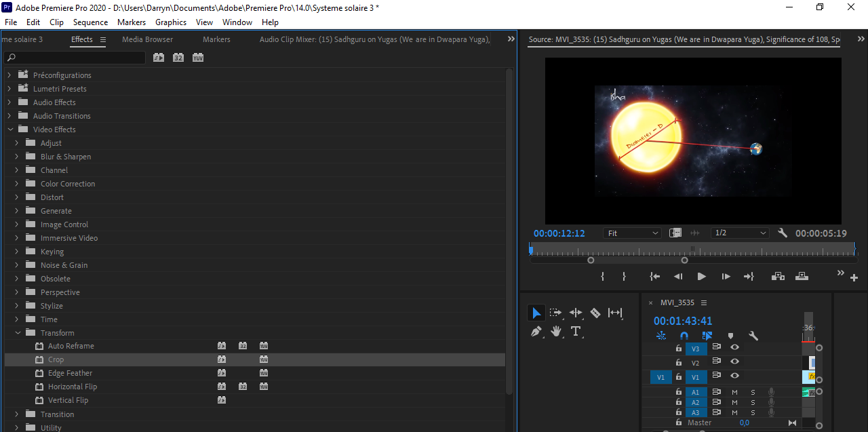
Task: Select the Razor tool
Action: [595, 313]
